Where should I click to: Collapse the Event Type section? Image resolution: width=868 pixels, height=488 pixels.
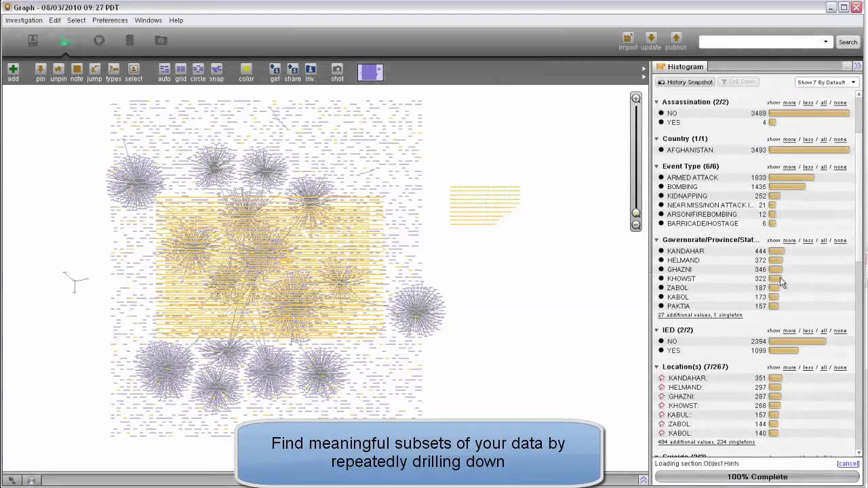click(x=657, y=167)
